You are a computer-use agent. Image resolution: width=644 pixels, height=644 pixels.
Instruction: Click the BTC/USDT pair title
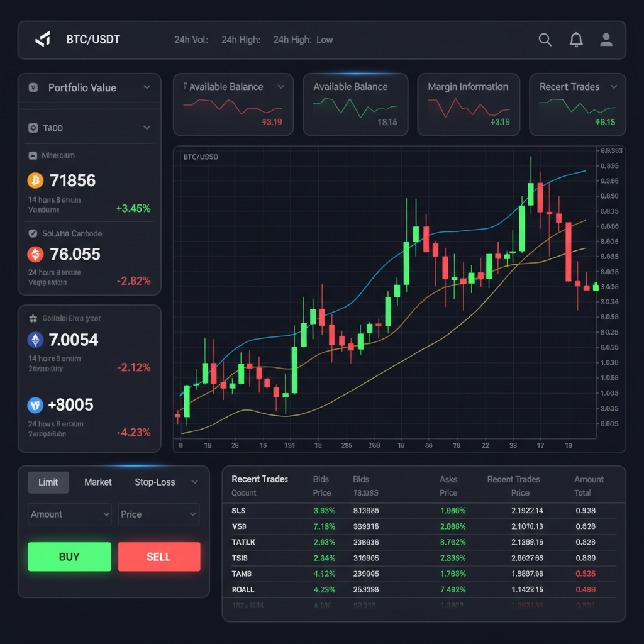[x=93, y=40]
